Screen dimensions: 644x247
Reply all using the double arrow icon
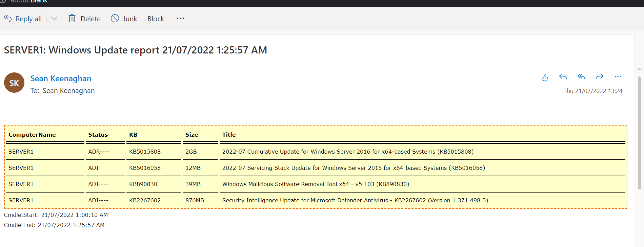click(x=581, y=77)
